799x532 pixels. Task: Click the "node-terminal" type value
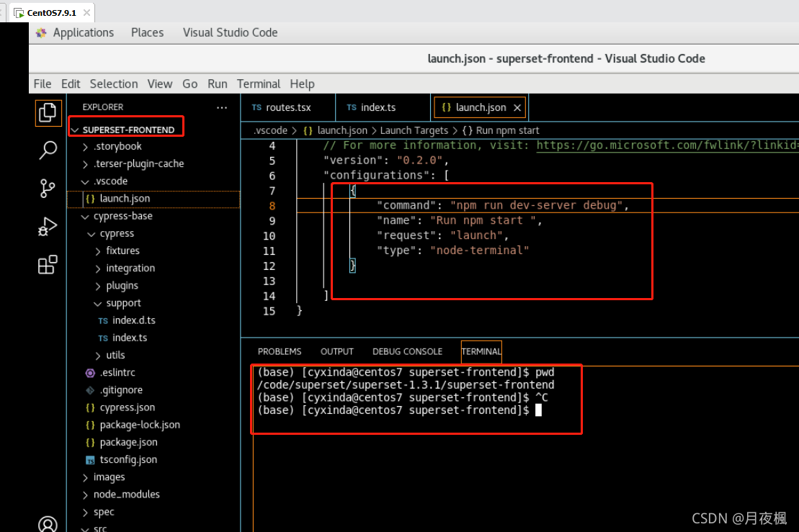(480, 251)
